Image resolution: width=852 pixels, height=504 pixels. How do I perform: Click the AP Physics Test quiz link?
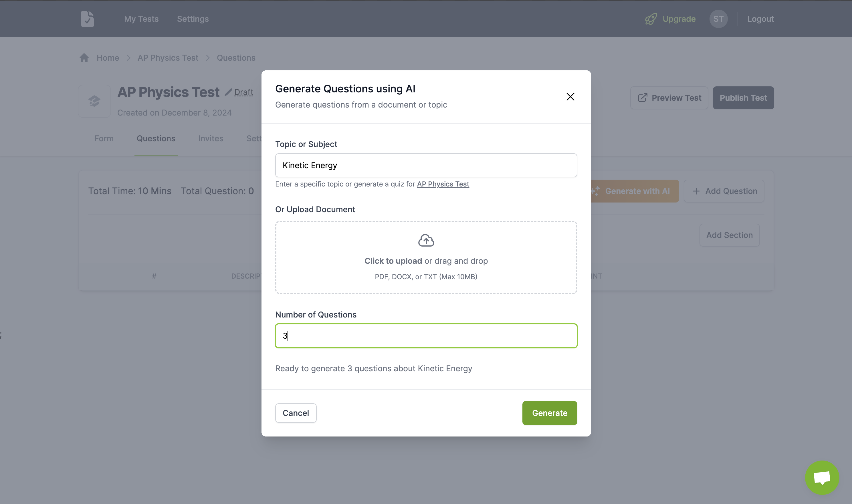443,184
